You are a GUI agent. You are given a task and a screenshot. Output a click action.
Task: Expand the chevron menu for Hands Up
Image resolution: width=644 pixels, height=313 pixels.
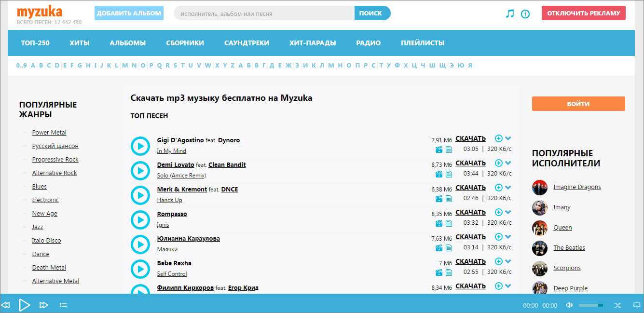(x=508, y=188)
